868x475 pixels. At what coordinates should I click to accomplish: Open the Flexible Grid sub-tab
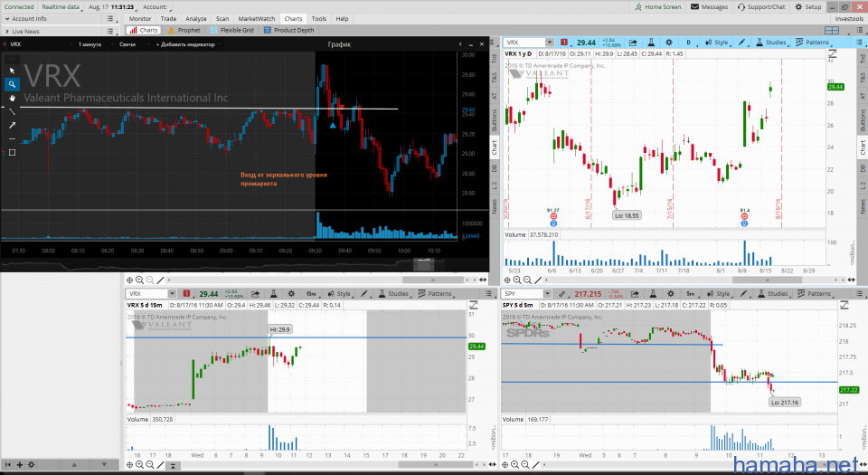point(232,31)
